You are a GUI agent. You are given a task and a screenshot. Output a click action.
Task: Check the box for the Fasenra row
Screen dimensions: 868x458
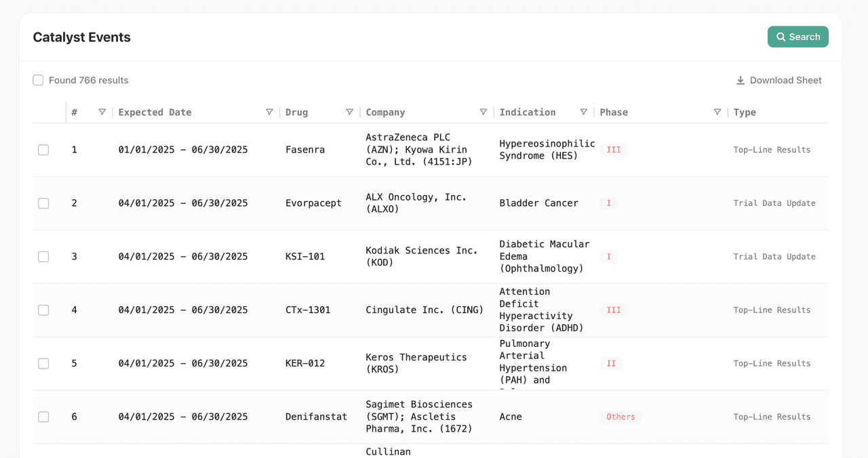coord(43,150)
